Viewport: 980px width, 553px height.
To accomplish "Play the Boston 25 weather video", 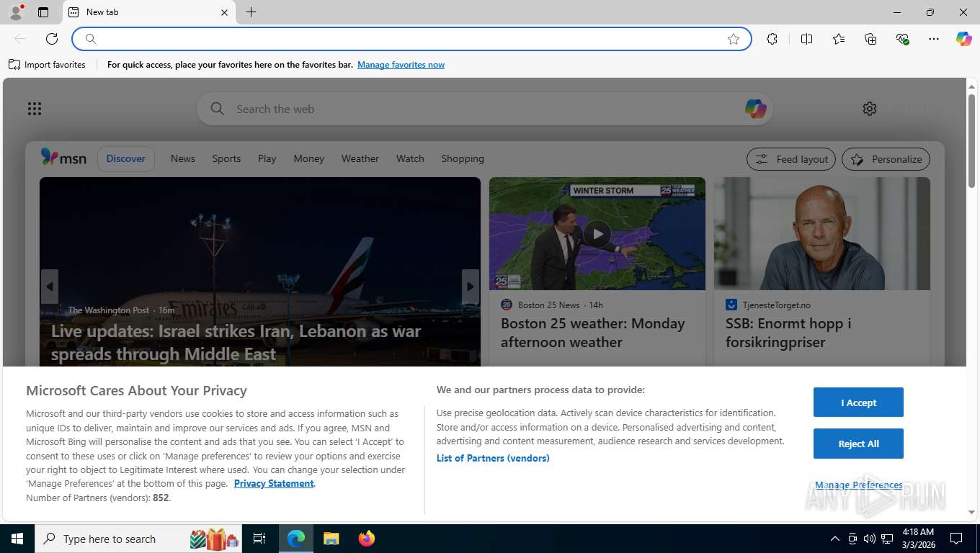I will pyautogui.click(x=597, y=233).
